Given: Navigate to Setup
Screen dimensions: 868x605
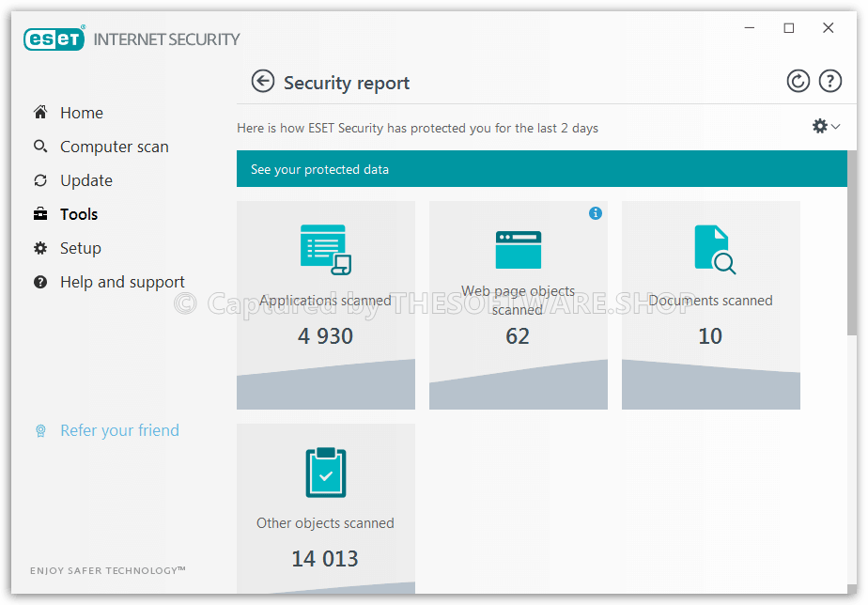Looking at the screenshot, I should [80, 248].
